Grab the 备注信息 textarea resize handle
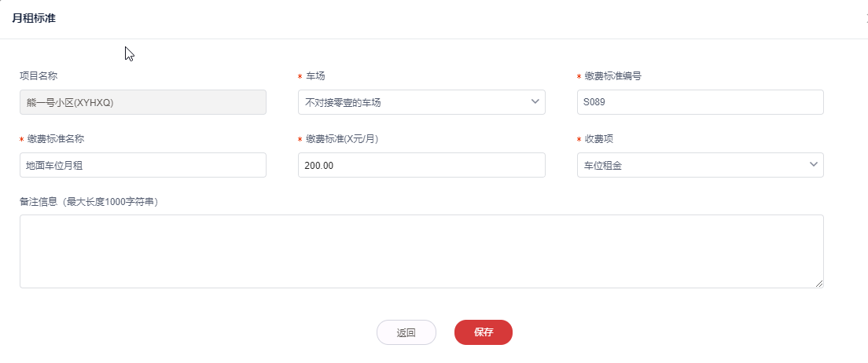This screenshot has height=363, width=868. pos(819,284)
